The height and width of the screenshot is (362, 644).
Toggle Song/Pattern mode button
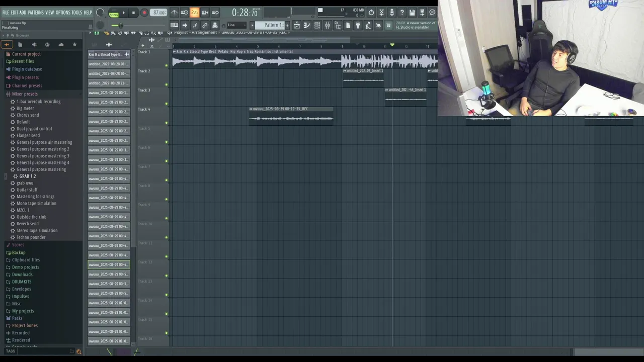(114, 13)
